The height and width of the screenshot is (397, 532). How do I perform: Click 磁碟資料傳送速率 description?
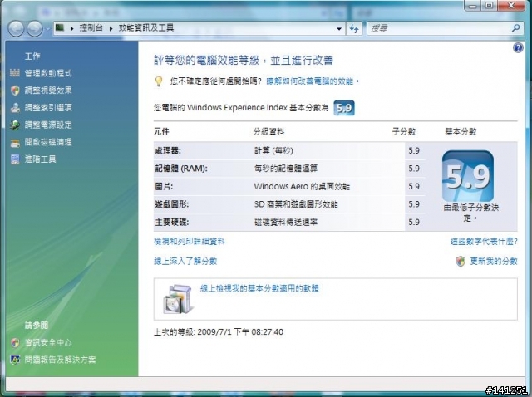pyautogui.click(x=286, y=222)
